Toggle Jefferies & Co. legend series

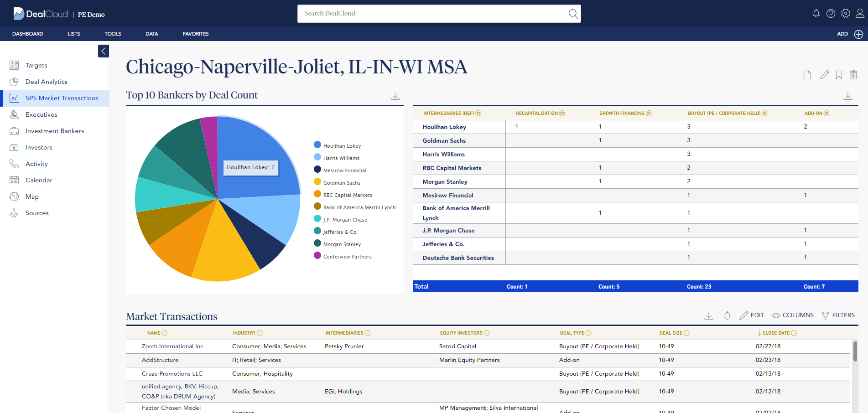tap(336, 232)
